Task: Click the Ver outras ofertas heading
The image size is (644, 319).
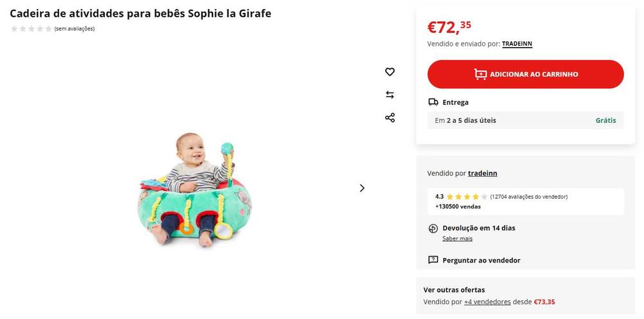Action: click(454, 290)
